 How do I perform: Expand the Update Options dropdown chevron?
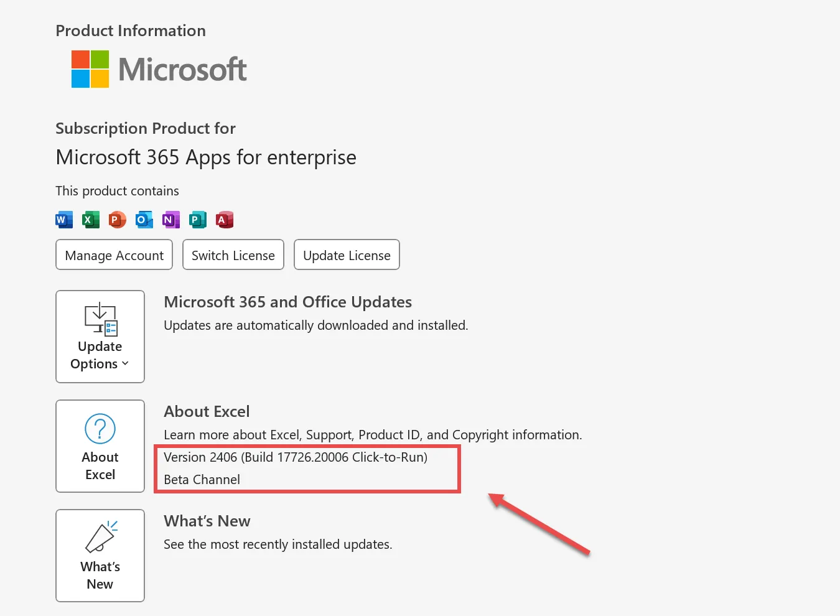[125, 363]
